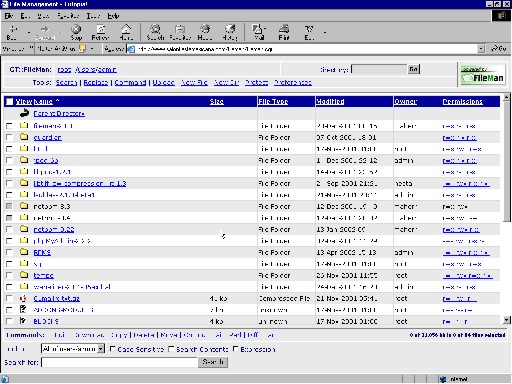
Task: Open the search scope dropdown beside Case Sensitive
Action: click(101, 349)
